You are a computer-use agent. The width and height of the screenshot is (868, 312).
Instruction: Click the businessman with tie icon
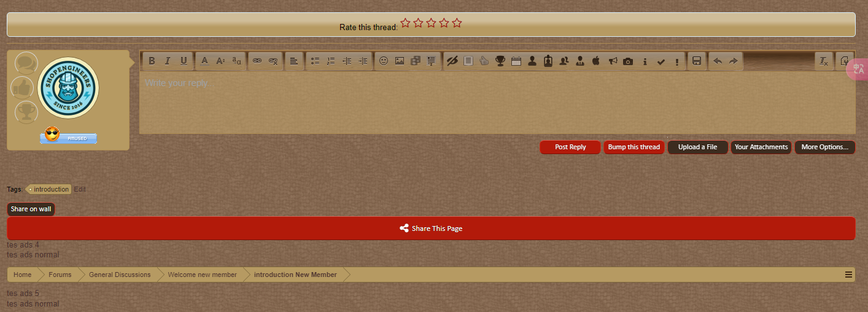(580, 61)
